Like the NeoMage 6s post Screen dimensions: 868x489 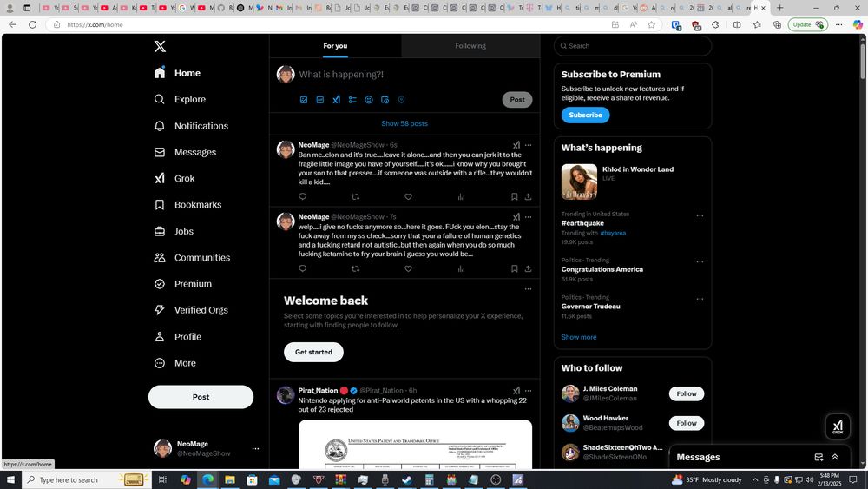408,196
